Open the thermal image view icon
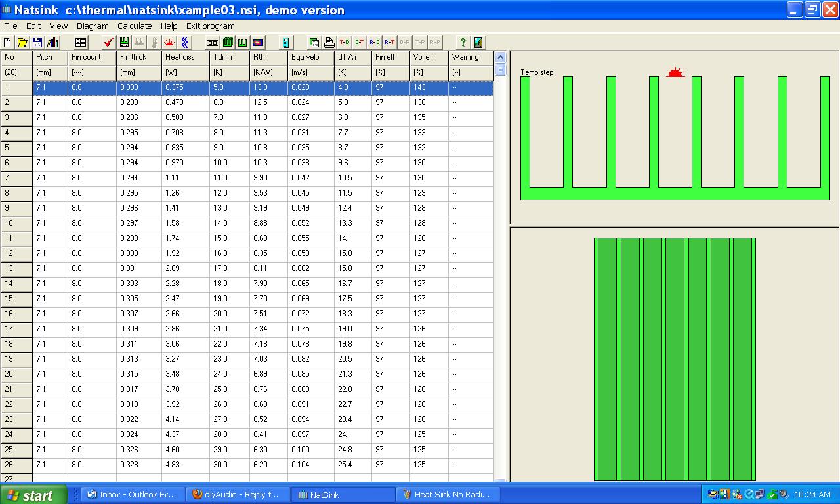Viewport: 840px width, 504px height. (258, 43)
